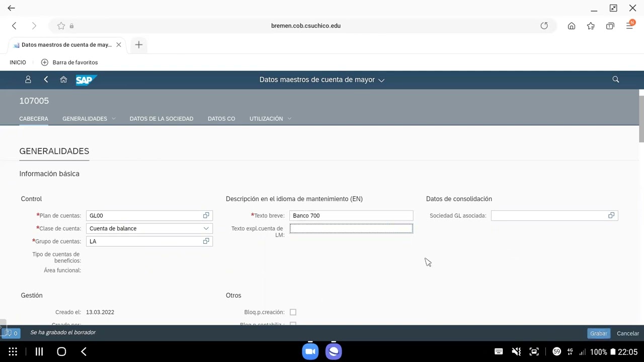Click the top-left window back arrow
This screenshot has height=362, width=644.
coord(11,8)
